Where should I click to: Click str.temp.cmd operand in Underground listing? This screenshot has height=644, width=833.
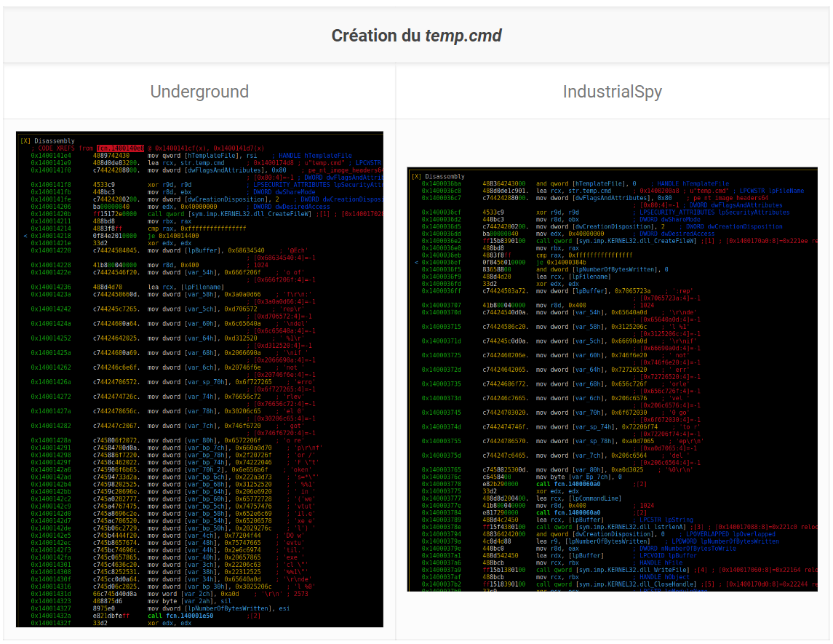point(202,163)
